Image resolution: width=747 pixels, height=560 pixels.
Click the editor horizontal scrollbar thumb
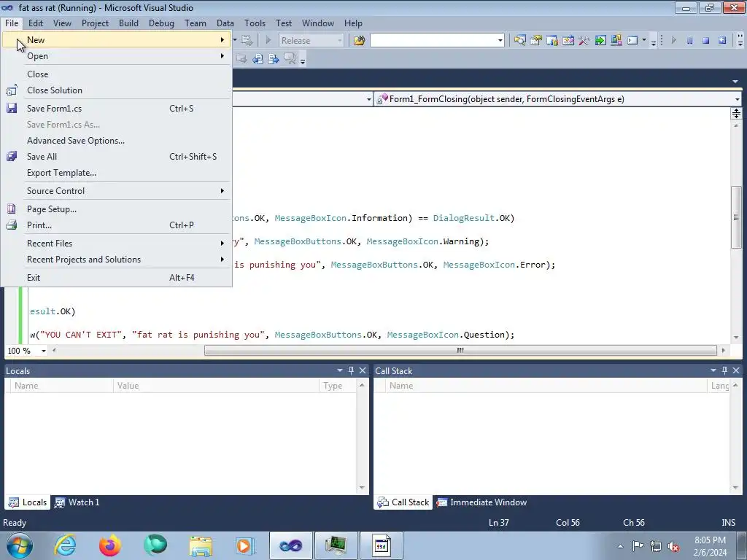coord(460,351)
